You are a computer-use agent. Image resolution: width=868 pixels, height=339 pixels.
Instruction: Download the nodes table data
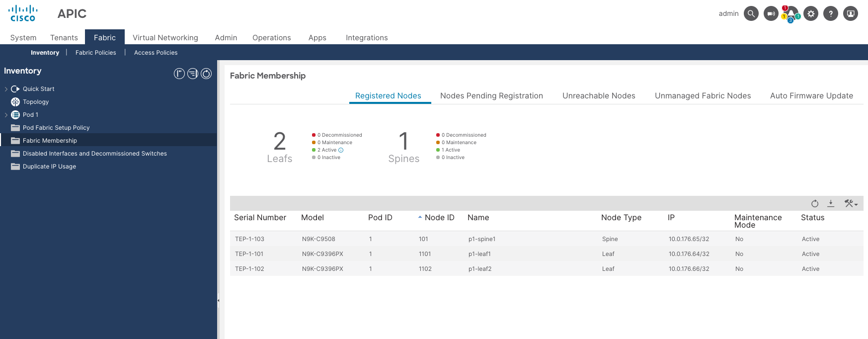click(831, 203)
